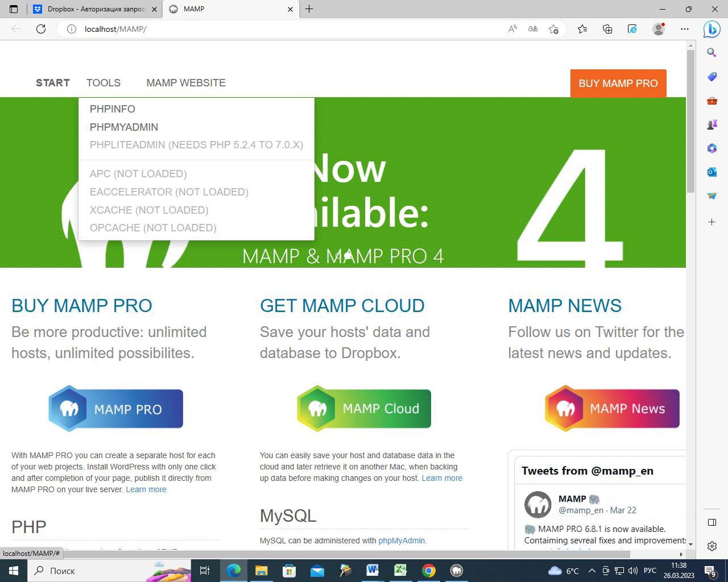Launch Excel from the taskbar
The image size is (728, 582).
[x=400, y=571]
